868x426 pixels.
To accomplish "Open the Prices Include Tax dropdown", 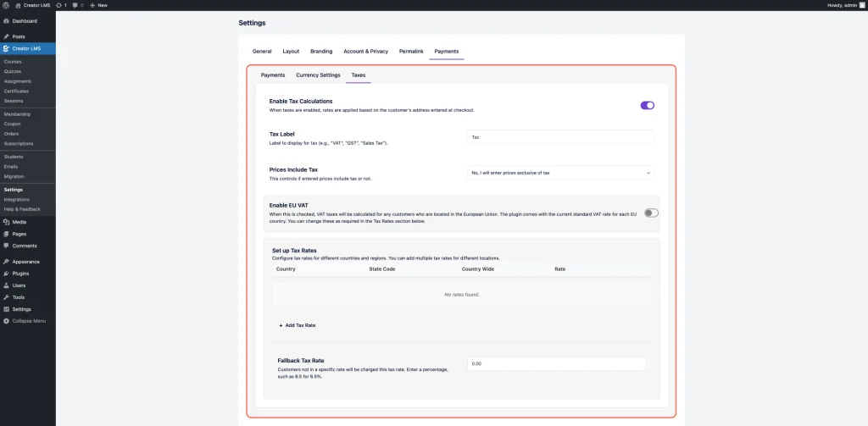I will tap(560, 173).
